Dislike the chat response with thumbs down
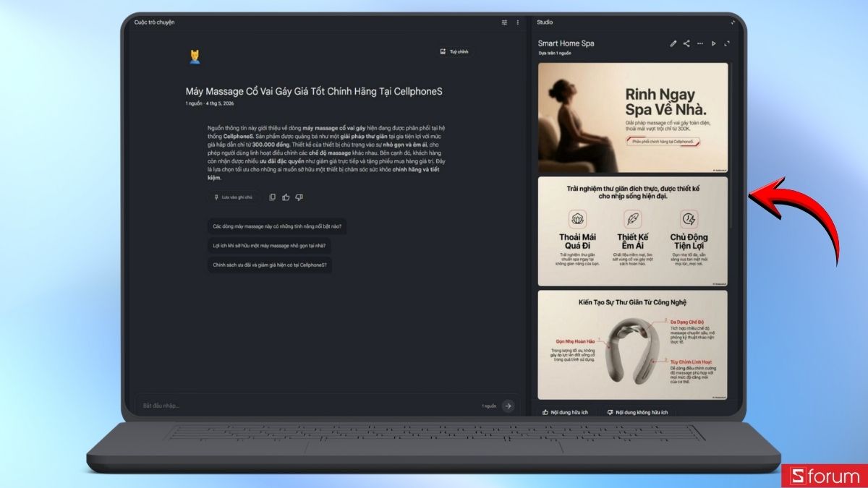The width and height of the screenshot is (868, 488). pos(299,197)
